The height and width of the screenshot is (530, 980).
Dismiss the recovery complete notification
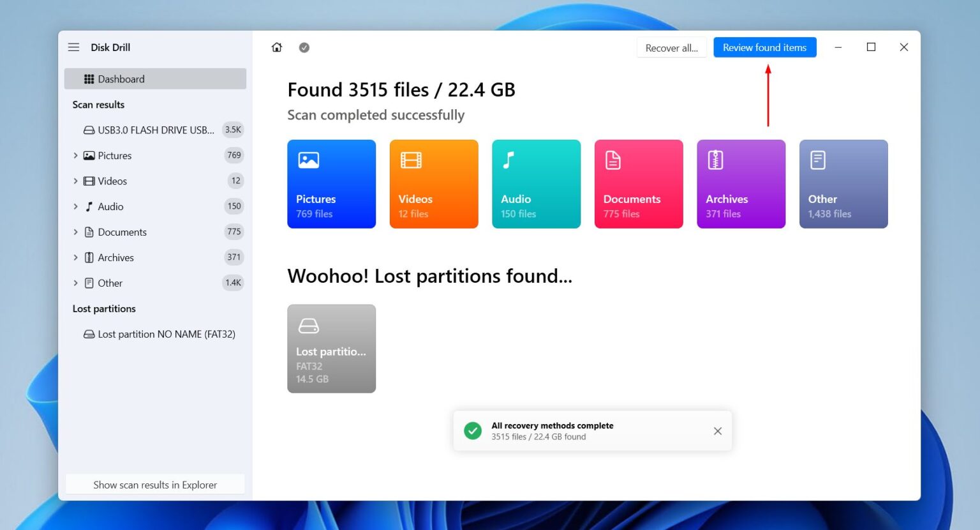717,430
